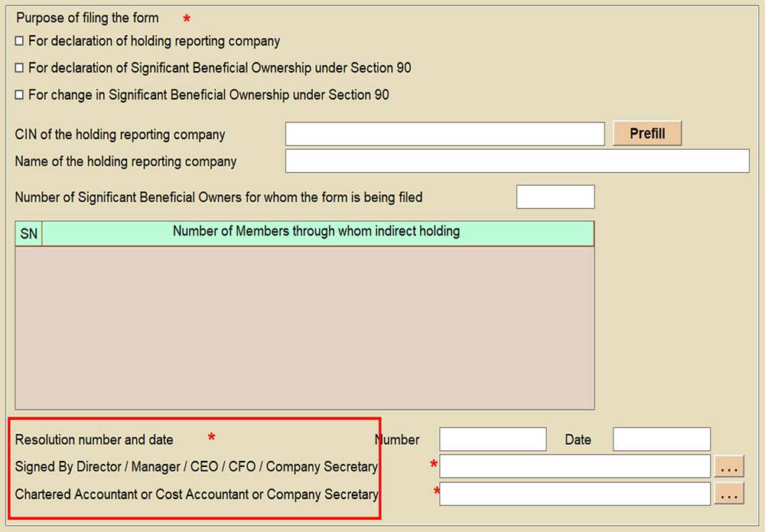Check 'For declaration of holding reporting company'
The width and height of the screenshot is (765, 532).
[20, 41]
